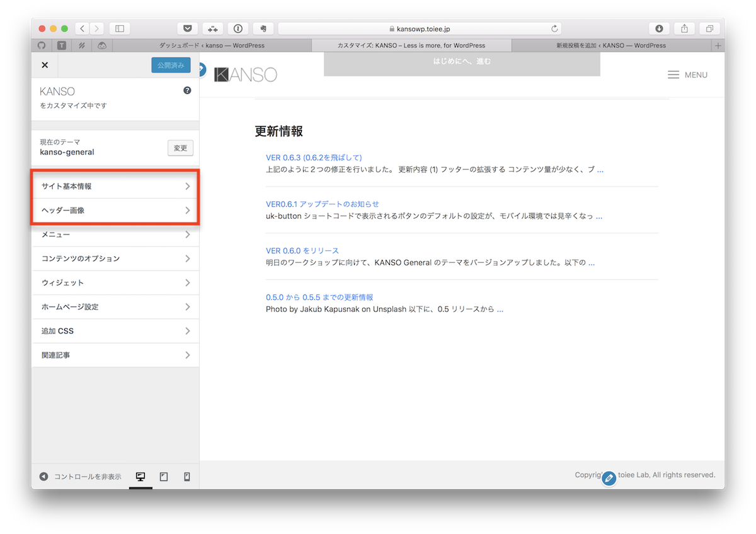The height and width of the screenshot is (534, 756).
Task: Select the カスタマイズ: KANSO browser tab
Action: 411,45
